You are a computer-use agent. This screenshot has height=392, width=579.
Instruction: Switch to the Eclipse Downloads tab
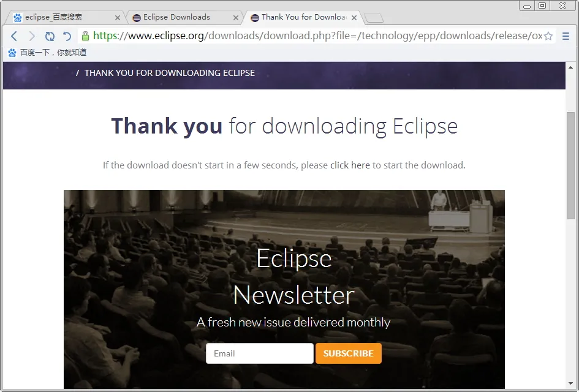(x=184, y=17)
